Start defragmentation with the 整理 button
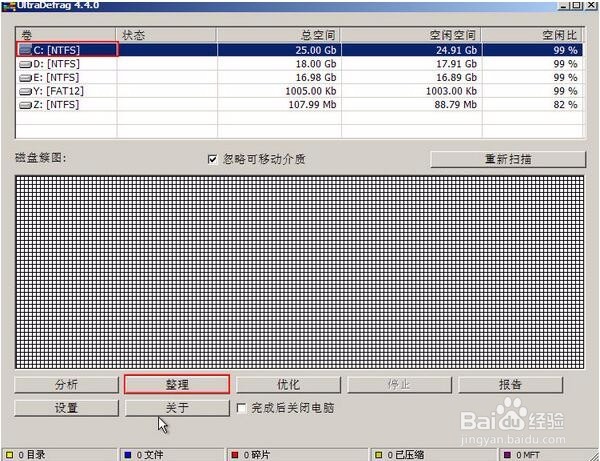600x461 pixels. (x=177, y=384)
